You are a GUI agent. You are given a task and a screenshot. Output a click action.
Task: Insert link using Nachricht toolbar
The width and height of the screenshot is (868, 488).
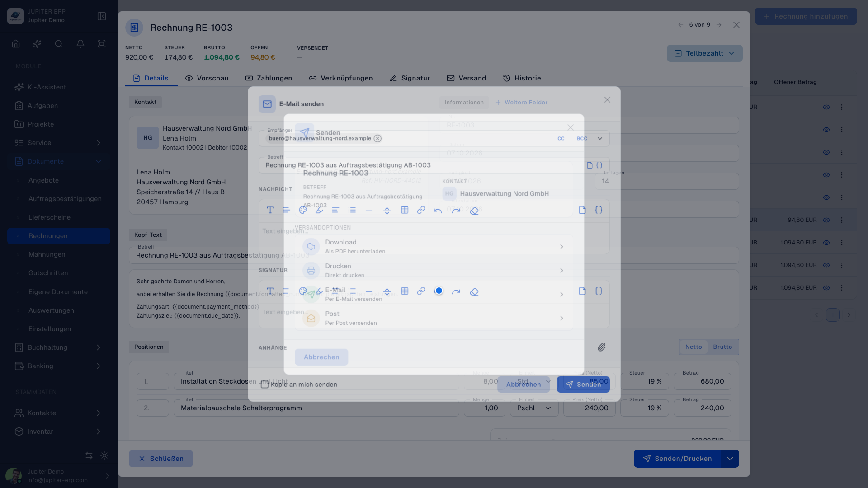click(421, 210)
